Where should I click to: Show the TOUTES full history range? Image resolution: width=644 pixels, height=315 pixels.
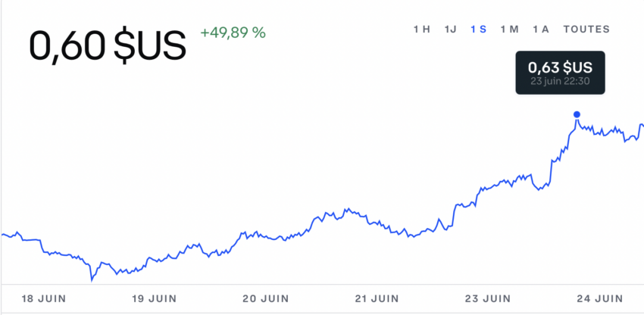(x=586, y=30)
